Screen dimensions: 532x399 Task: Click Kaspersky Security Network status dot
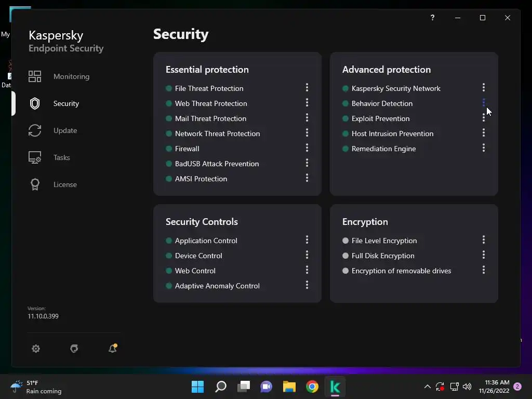(x=345, y=88)
